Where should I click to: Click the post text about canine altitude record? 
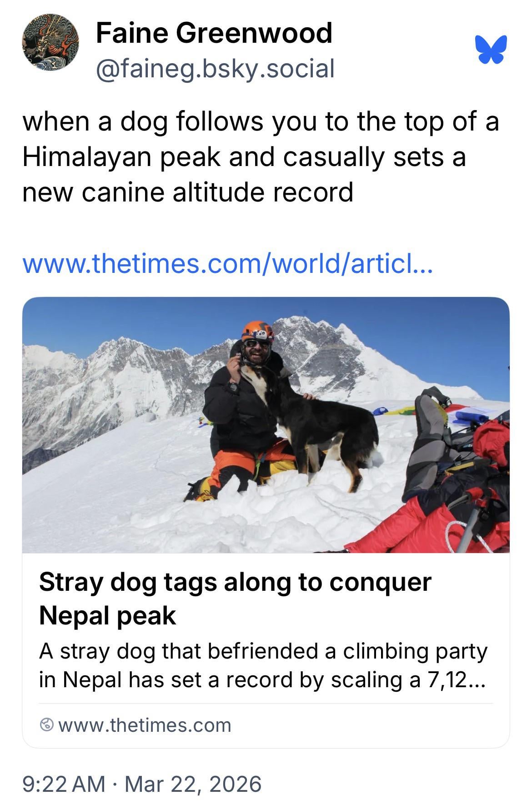tap(261, 156)
